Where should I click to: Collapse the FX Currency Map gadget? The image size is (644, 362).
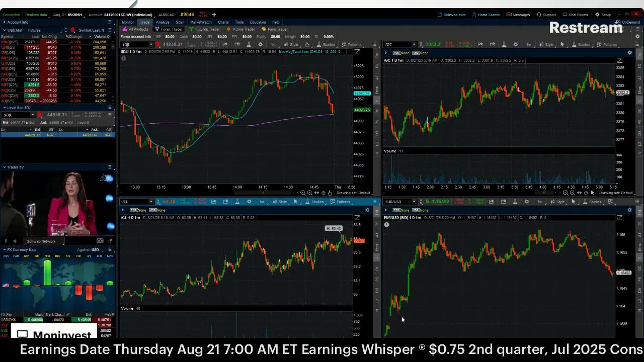(4, 250)
